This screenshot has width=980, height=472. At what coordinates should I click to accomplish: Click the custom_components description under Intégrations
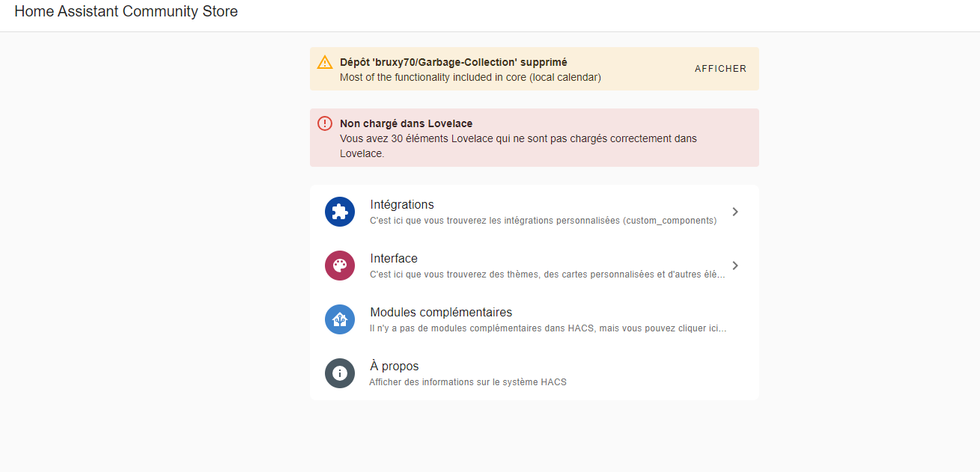click(544, 221)
